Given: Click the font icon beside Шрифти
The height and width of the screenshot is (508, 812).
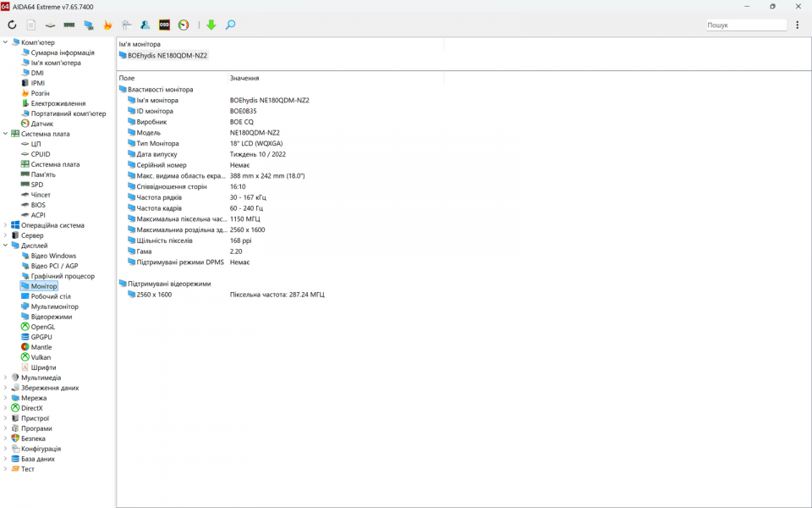Looking at the screenshot, I should tap(25, 367).
